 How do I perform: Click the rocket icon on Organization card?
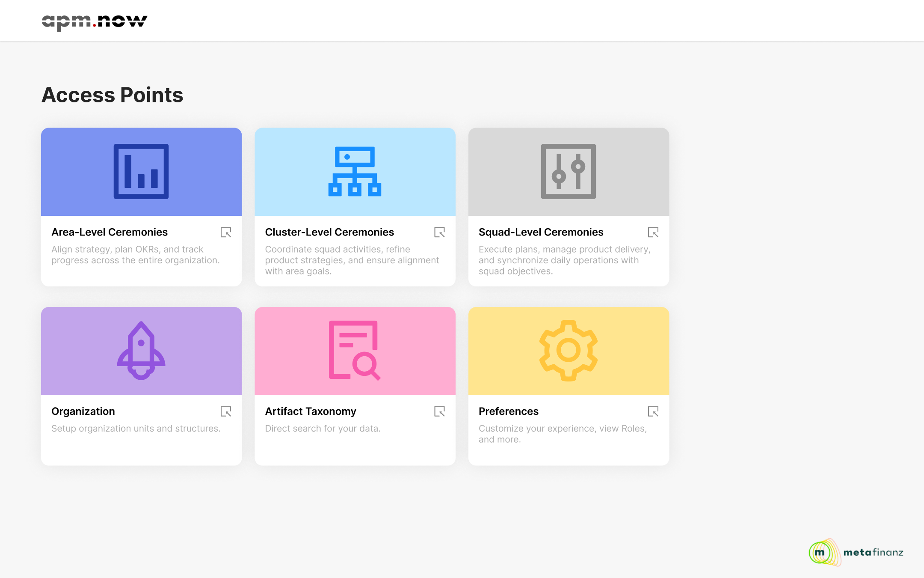tap(141, 351)
